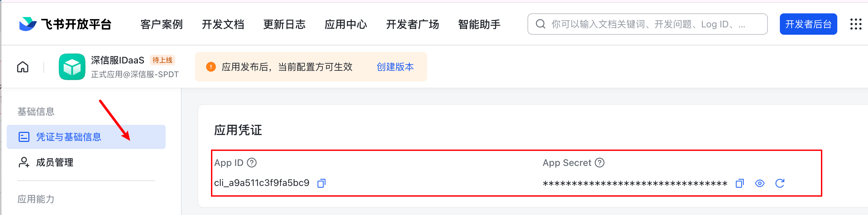The image size is (868, 215).
Task: Select 成员管理 in the sidebar
Action: coord(55,163)
